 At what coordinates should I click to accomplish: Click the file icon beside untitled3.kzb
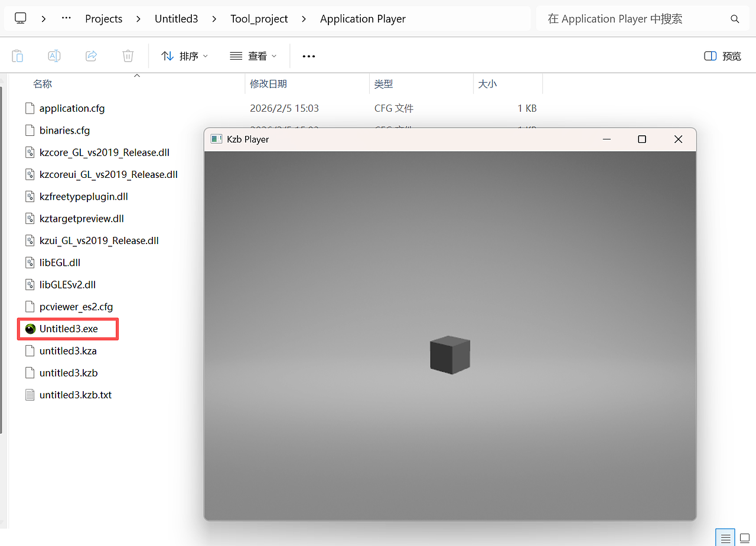tap(30, 373)
